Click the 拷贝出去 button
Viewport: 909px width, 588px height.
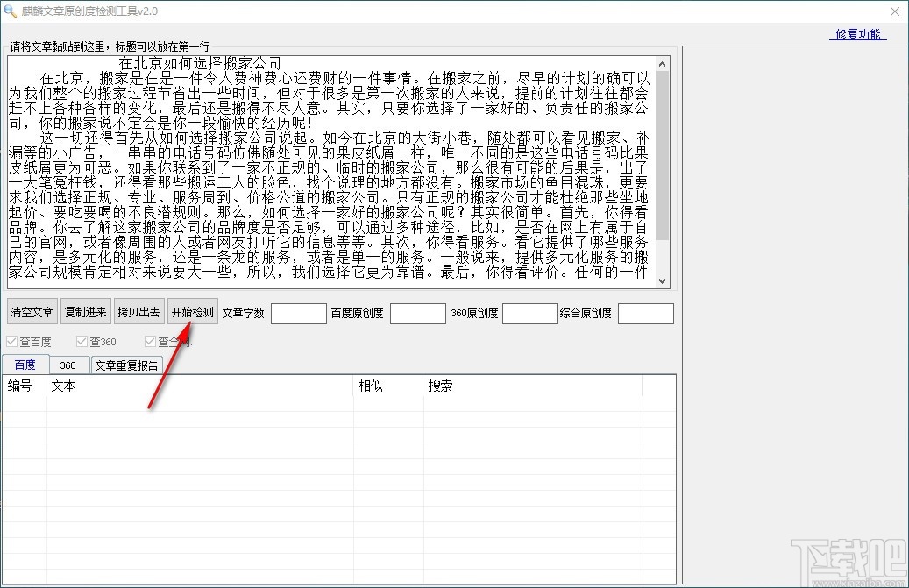(x=138, y=312)
